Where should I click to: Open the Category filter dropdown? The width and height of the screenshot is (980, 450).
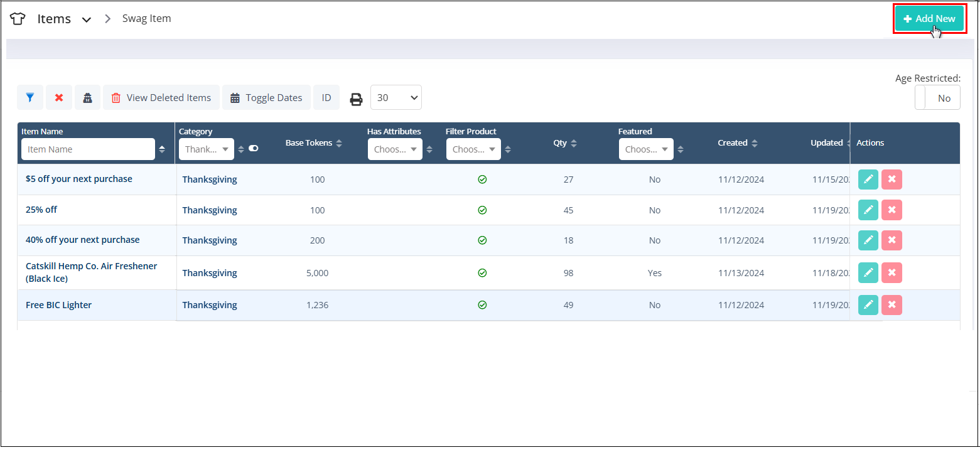point(207,149)
